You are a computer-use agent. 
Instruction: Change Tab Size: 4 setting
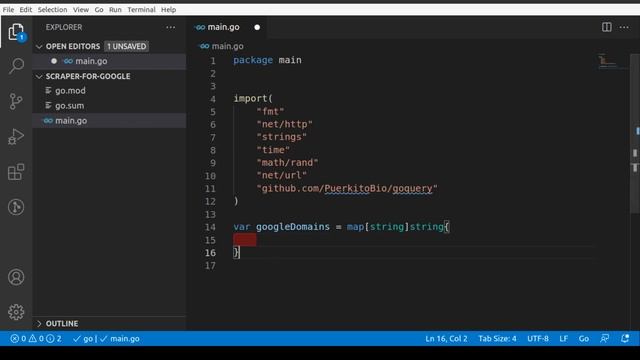coord(497,338)
